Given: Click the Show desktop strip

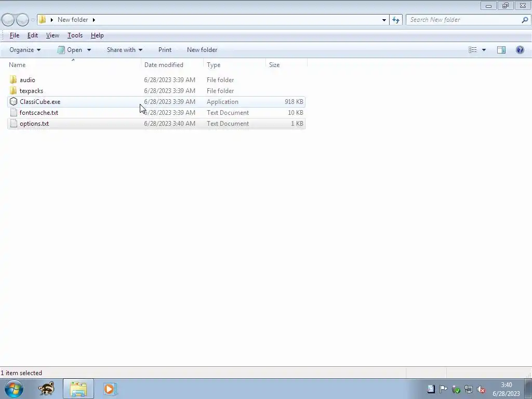Looking at the screenshot, I should 528,389.
